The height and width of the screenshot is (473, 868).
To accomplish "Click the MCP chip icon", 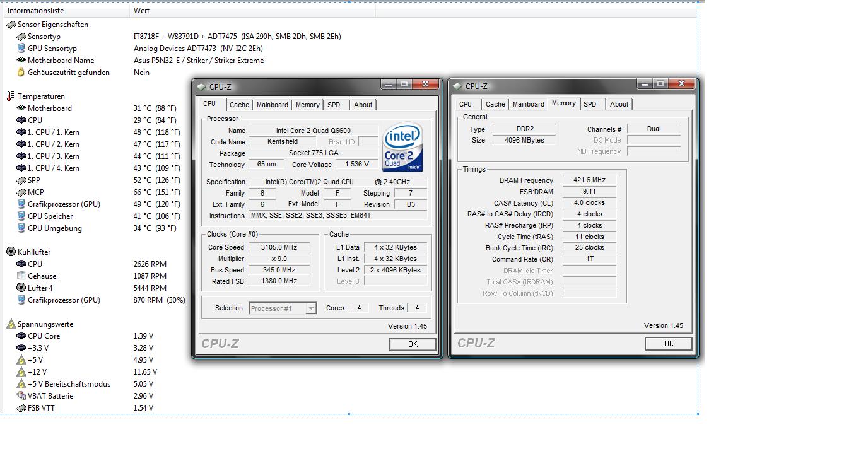I will (x=21, y=192).
